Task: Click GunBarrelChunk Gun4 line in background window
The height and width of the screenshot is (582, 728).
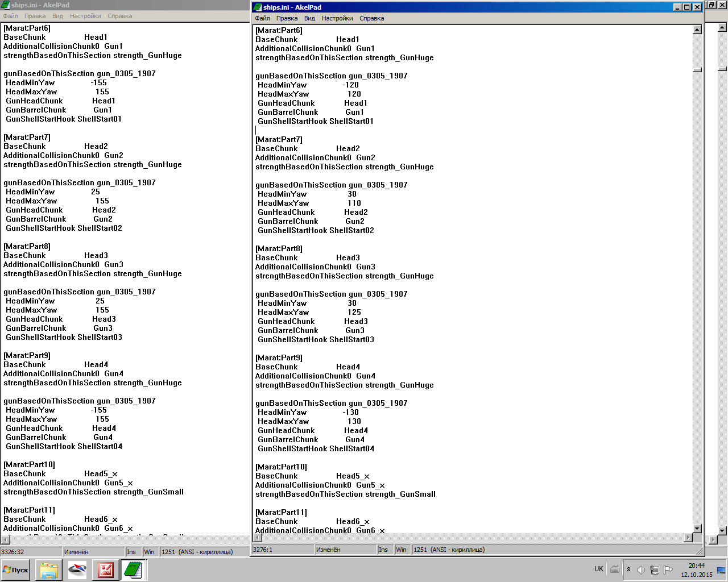Action: point(59,437)
